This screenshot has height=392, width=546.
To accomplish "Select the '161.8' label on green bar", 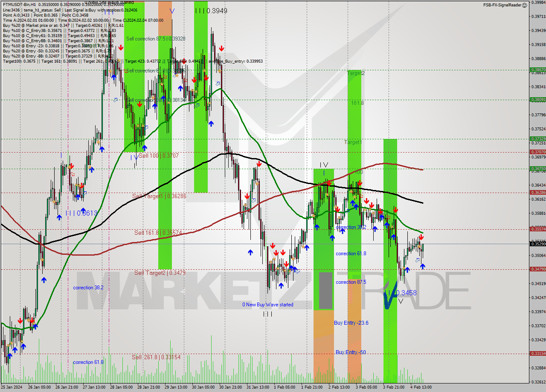I will pos(357,103).
